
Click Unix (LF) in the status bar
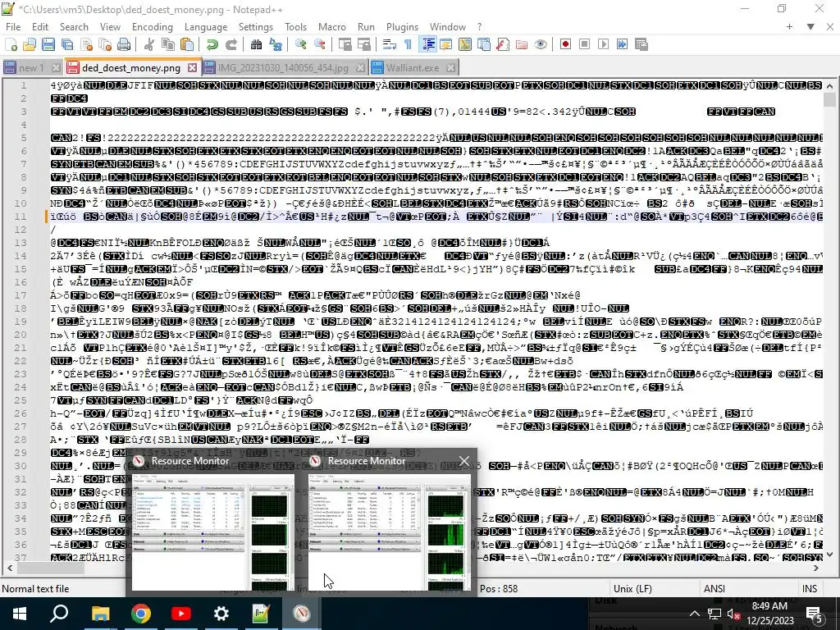coord(632,589)
